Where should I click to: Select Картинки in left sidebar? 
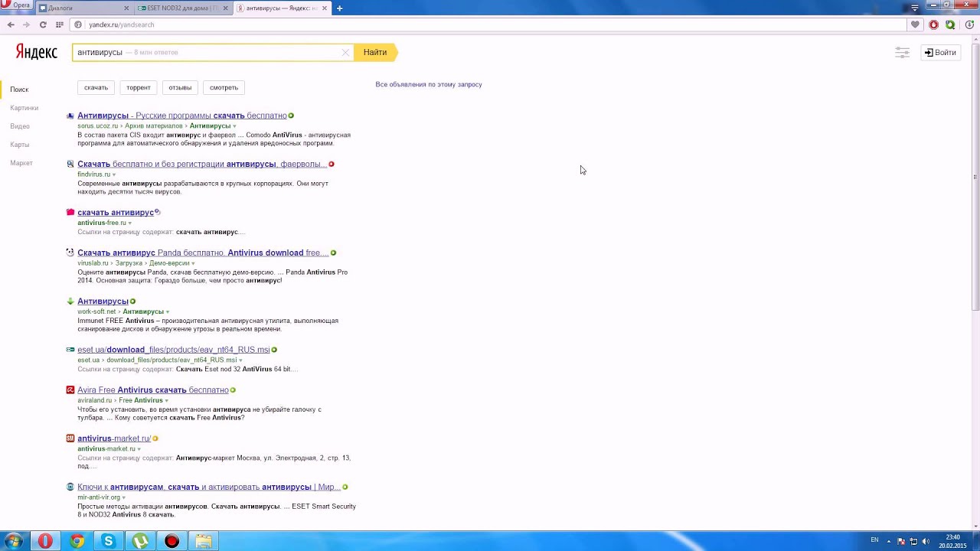click(x=24, y=108)
